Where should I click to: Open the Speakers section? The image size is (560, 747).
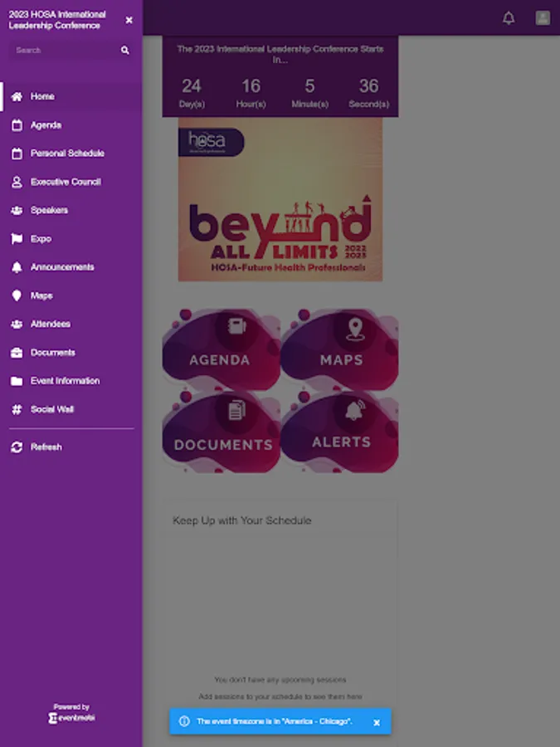pyautogui.click(x=71, y=210)
